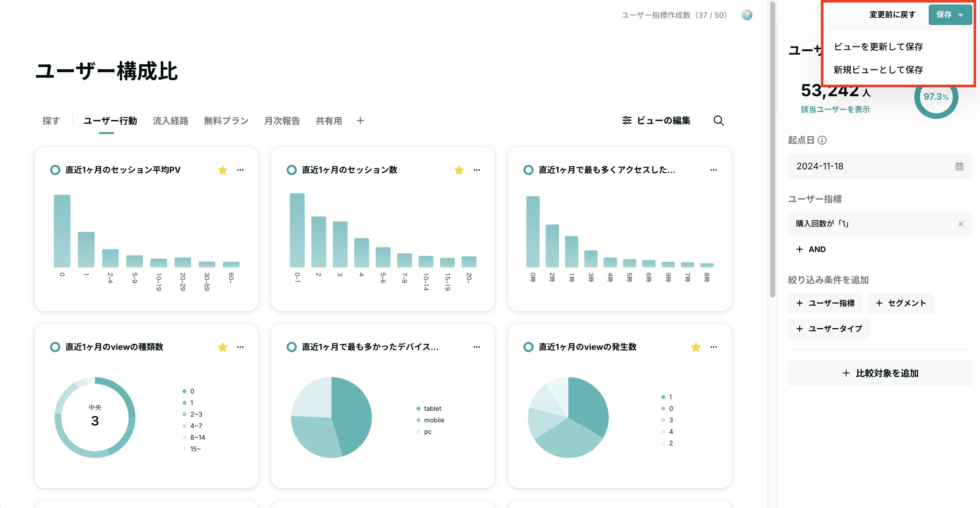This screenshot has height=508, width=980.
Task: Open the calendar icon in 起点日 field
Action: coord(959,166)
